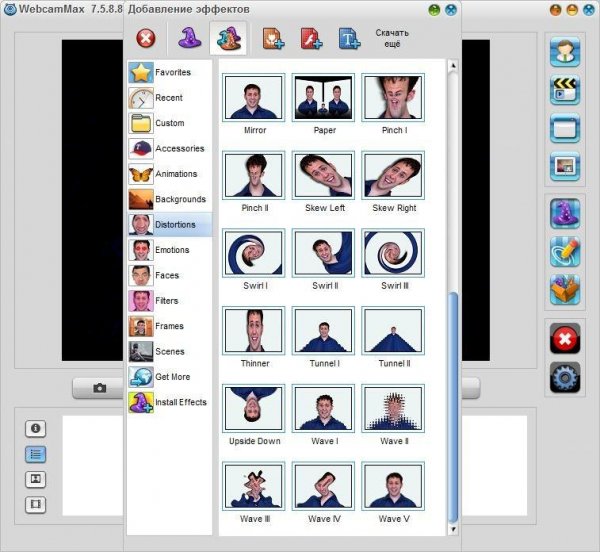This screenshot has width=600, height=552.
Task: Click the blue scrollbar thumb in effects list
Action: (x=453, y=407)
